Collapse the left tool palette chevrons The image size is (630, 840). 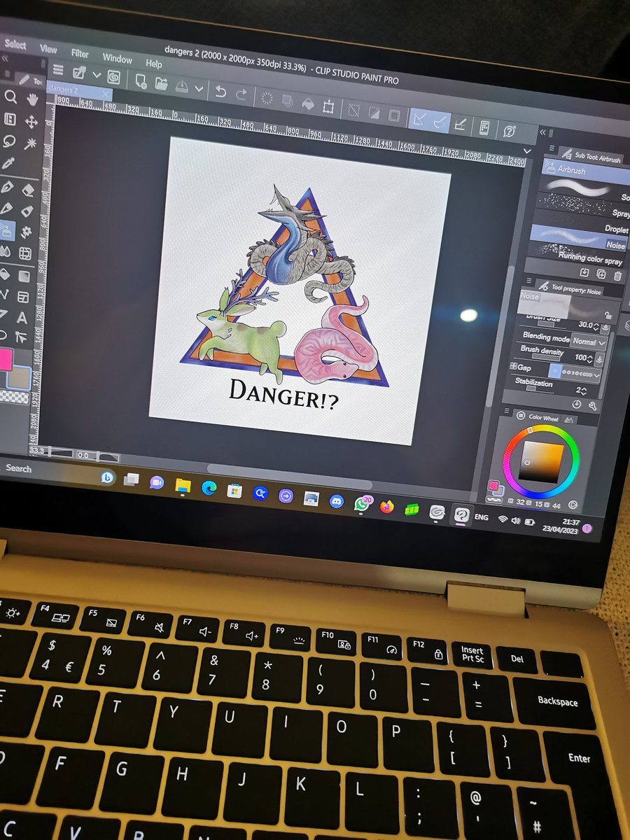point(4,59)
